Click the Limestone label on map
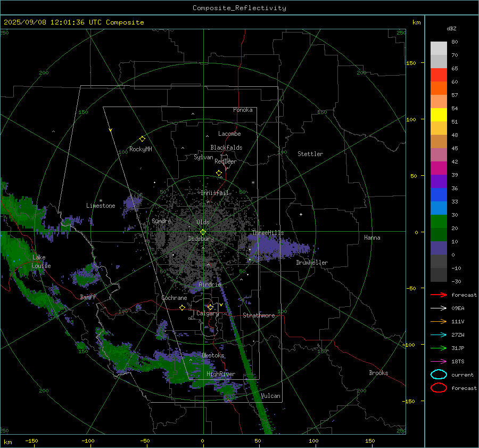The image size is (479, 448). pyautogui.click(x=101, y=206)
